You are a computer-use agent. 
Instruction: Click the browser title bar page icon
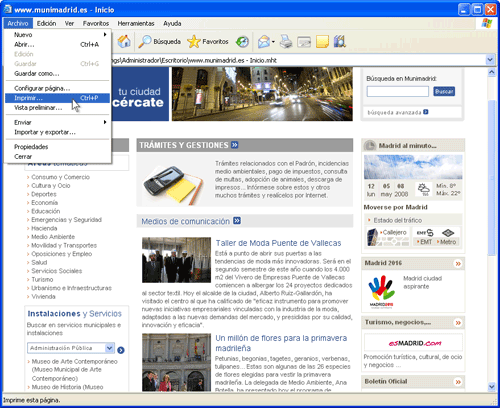[7, 9]
